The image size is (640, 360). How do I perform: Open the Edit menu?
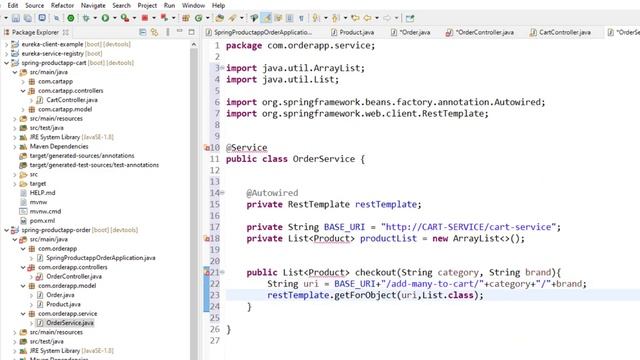click(x=13, y=5)
